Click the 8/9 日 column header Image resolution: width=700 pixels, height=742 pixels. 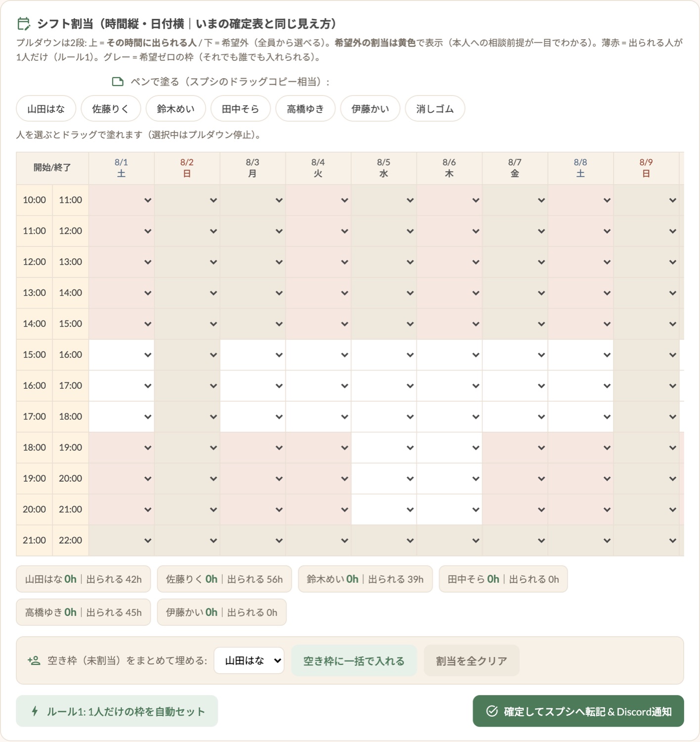click(647, 168)
